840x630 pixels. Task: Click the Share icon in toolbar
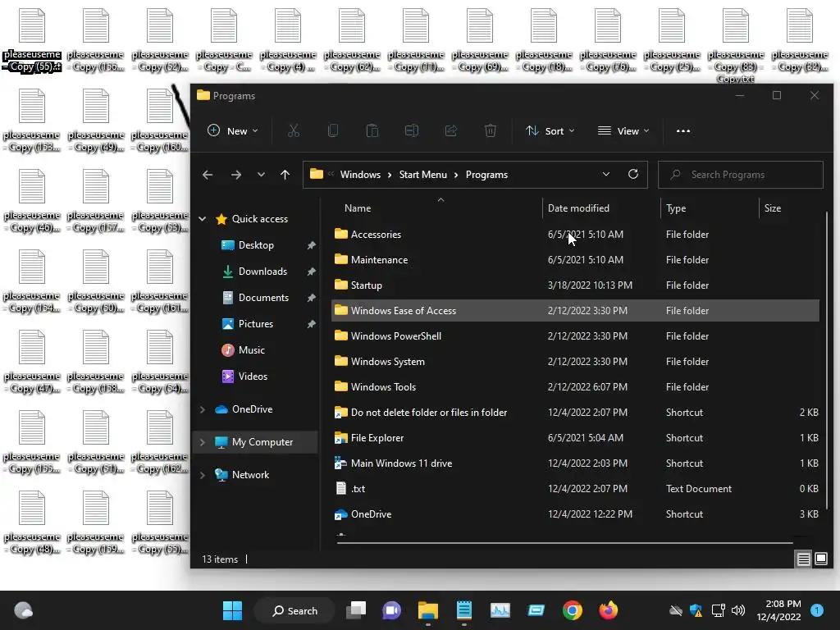click(x=451, y=130)
